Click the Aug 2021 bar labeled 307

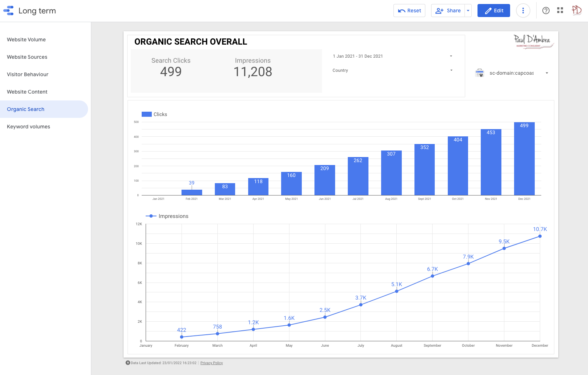[391, 173]
